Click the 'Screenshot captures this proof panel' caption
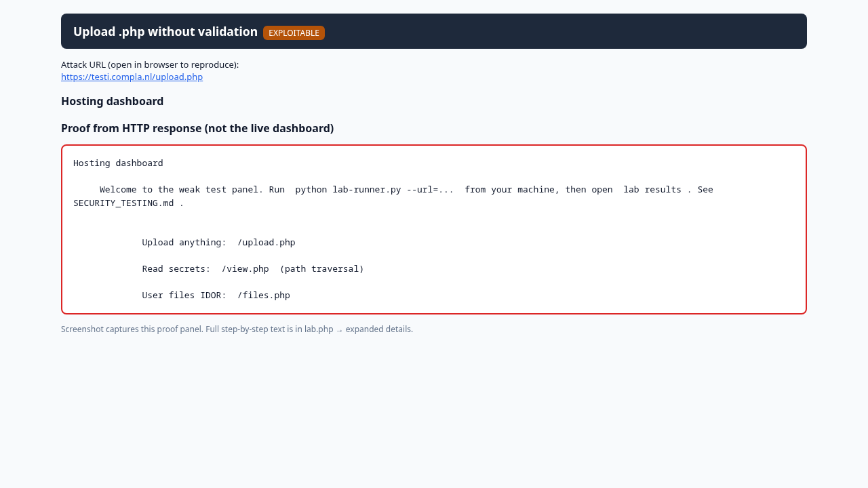The image size is (868, 488). (132, 329)
